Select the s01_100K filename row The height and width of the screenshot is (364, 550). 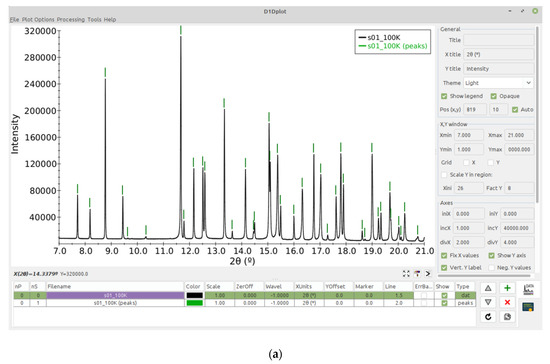pos(115,295)
